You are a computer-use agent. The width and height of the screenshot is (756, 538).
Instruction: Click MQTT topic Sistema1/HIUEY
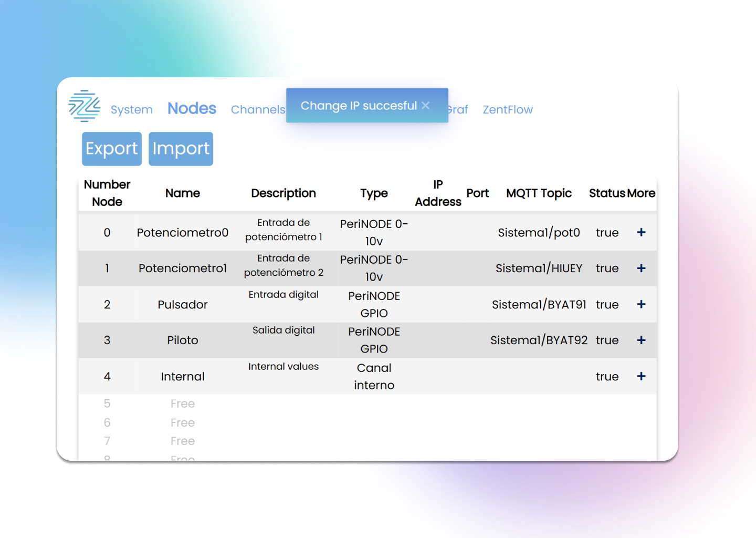click(539, 268)
